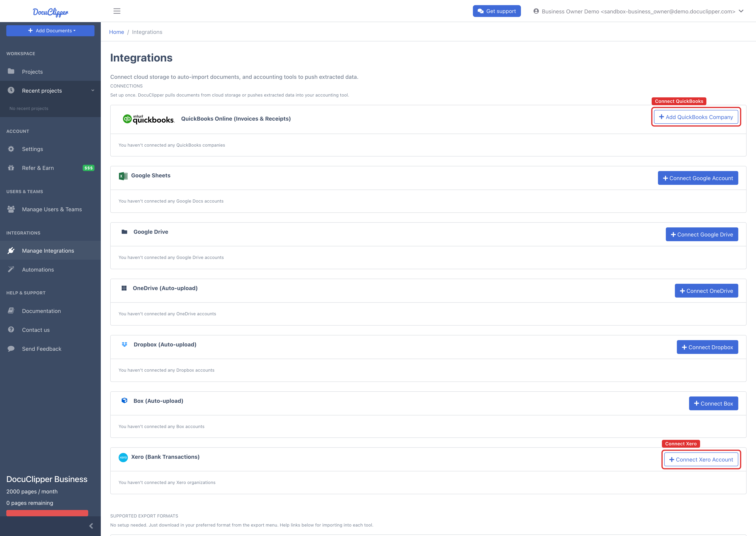Click the Automations magic wand icon
This screenshot has height=536, width=756.
click(x=11, y=269)
